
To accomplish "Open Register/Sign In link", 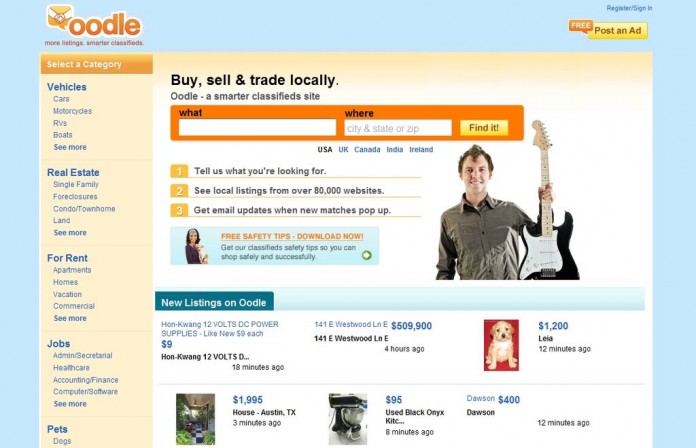I will pos(629,8).
